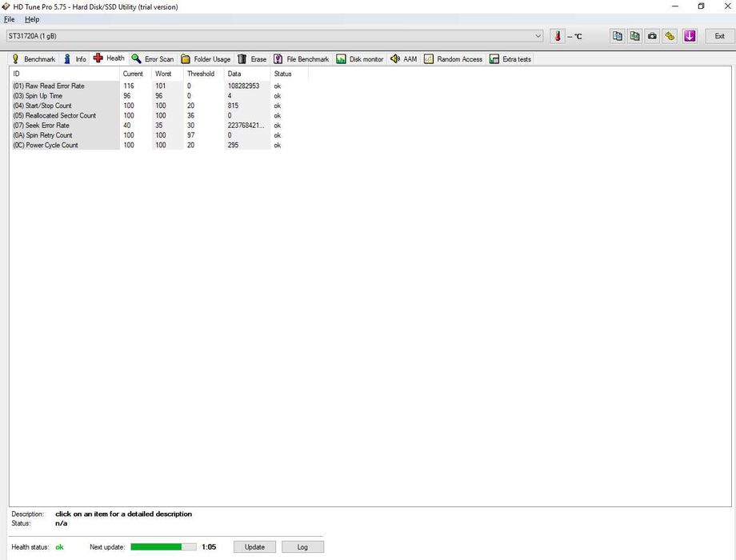Image resolution: width=736 pixels, height=560 pixels.
Task: Click the Extra tests icon
Action: (x=494, y=58)
